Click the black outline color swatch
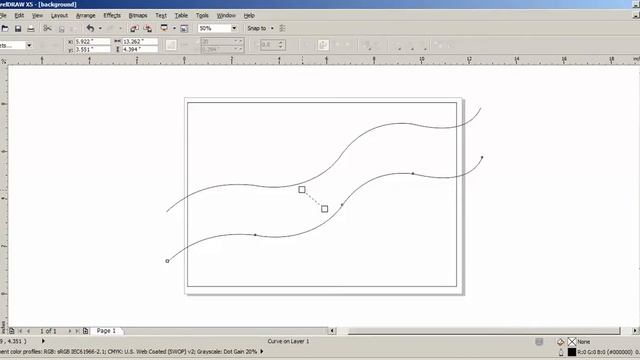The width and height of the screenshot is (640, 360). pyautogui.click(x=572, y=352)
